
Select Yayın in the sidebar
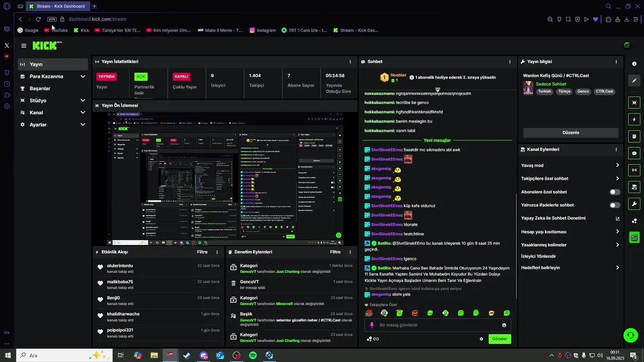click(53, 64)
